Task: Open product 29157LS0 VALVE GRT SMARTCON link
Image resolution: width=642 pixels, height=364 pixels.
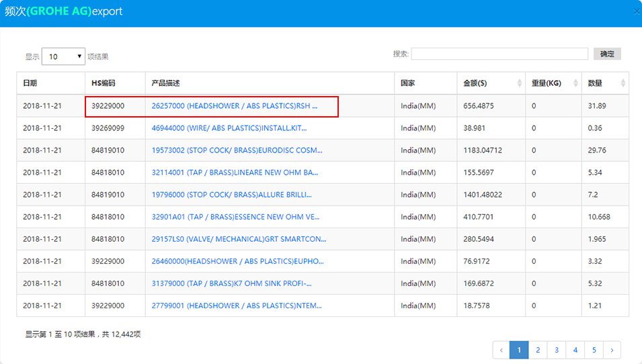Action: click(x=239, y=239)
